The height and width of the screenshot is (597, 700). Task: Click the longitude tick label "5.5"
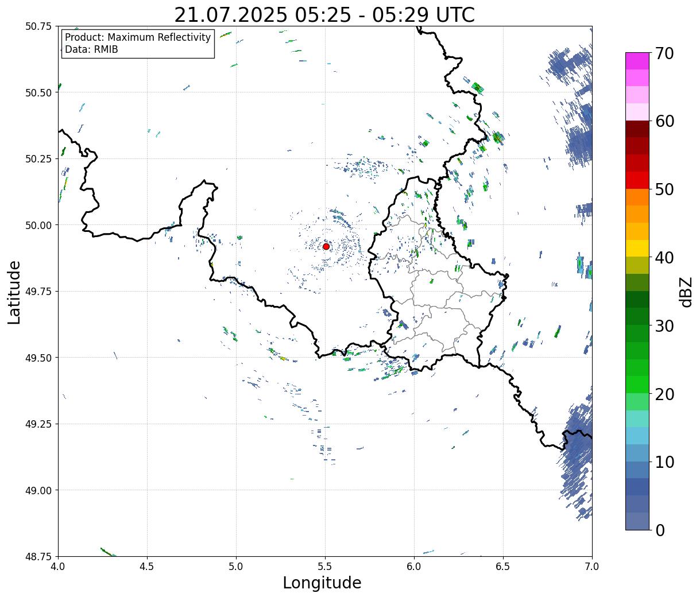click(325, 567)
